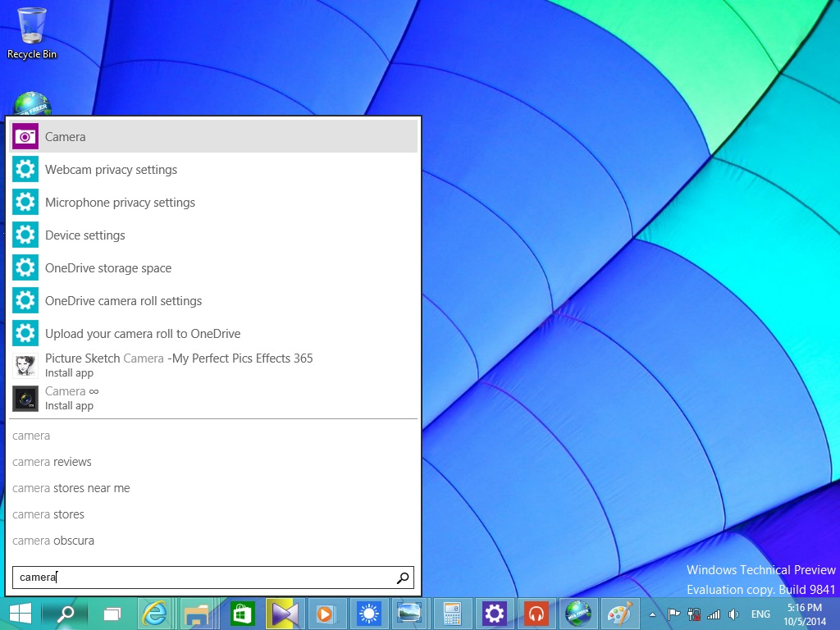Show hidden tray icons arrow
Viewport: 840px width, 630px height.
tap(652, 614)
